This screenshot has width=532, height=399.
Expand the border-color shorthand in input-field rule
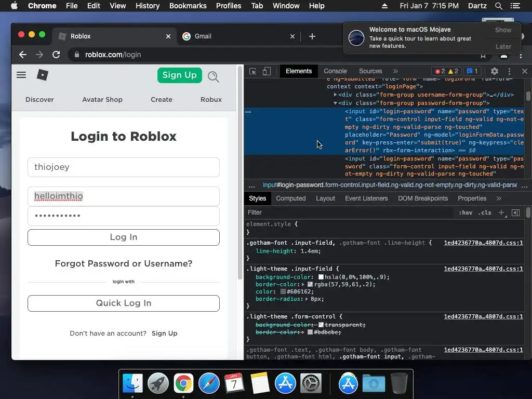303,284
